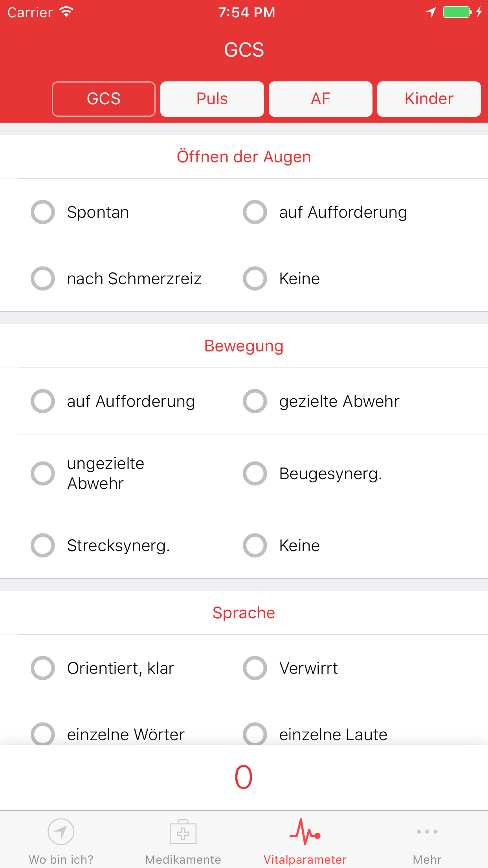Tap the red GCS score total

[244, 778]
